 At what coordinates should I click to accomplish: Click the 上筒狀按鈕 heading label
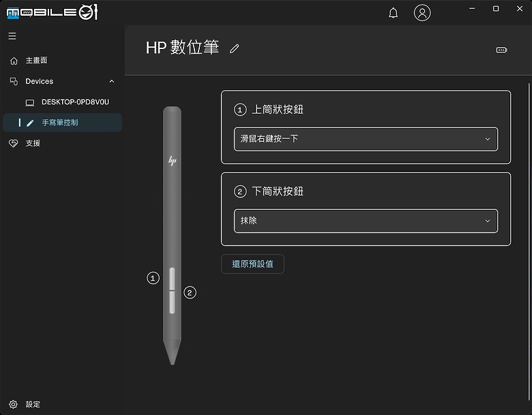click(x=278, y=110)
